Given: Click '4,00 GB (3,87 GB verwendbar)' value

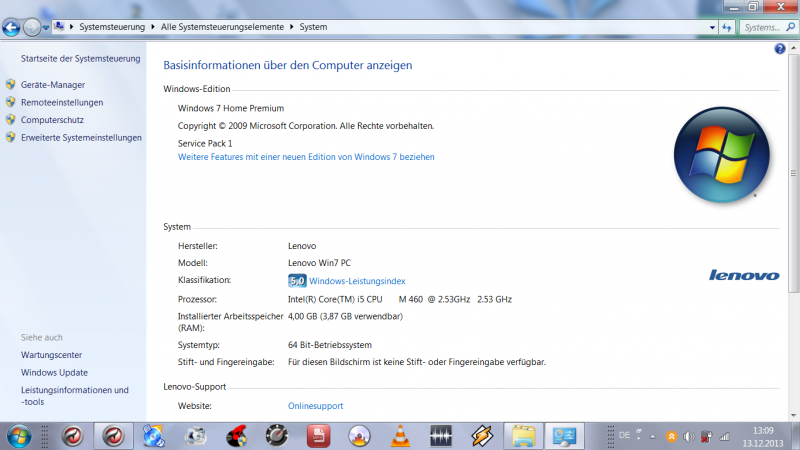Looking at the screenshot, I should tap(345, 316).
